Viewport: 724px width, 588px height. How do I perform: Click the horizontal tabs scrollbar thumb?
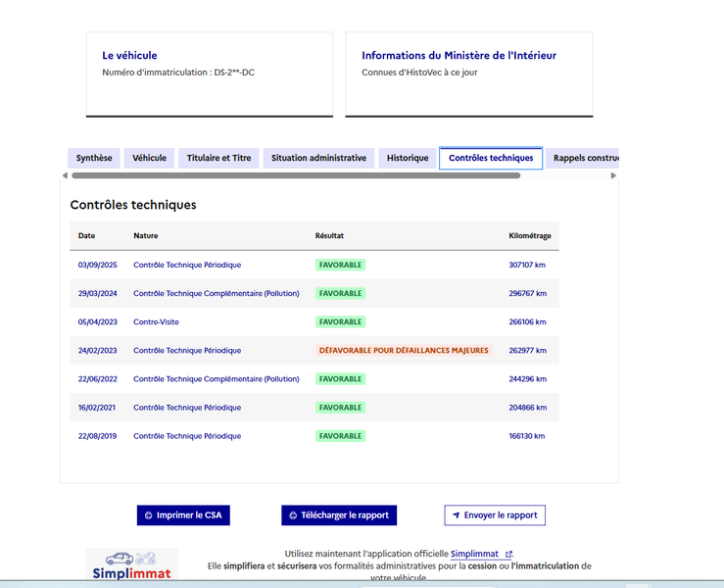[x=296, y=175]
